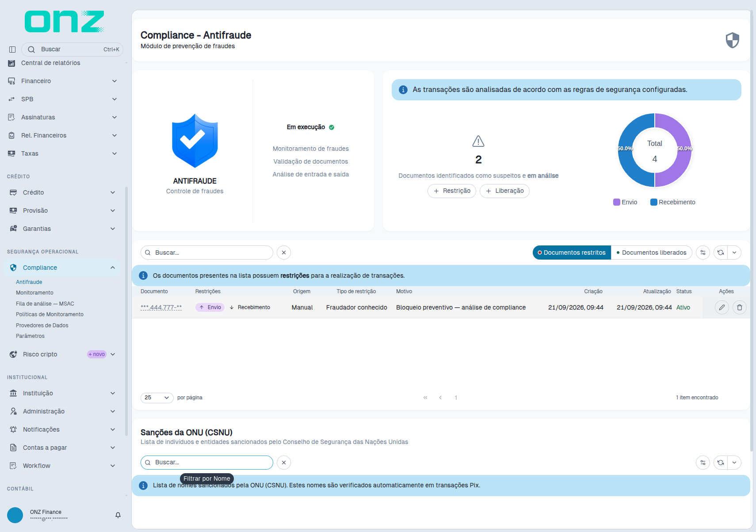This screenshot has height=532, width=756.
Task: Toggle Envio legend in donut chart
Action: point(625,202)
